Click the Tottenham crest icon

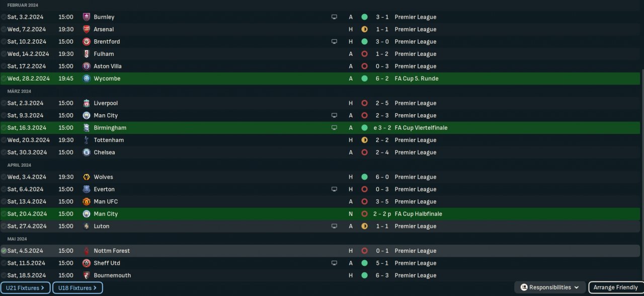point(87,140)
